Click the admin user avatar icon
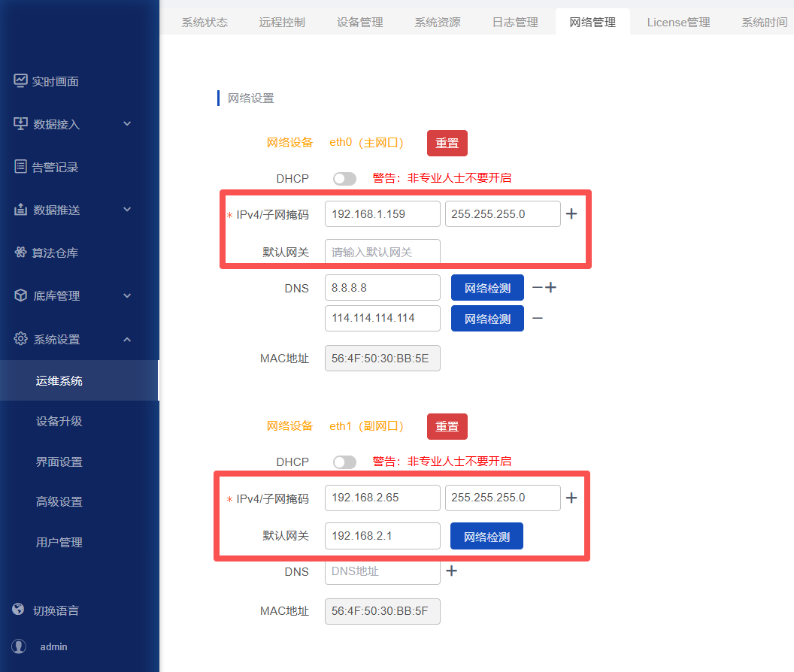Viewport: 794px width, 672px height. coord(19,646)
